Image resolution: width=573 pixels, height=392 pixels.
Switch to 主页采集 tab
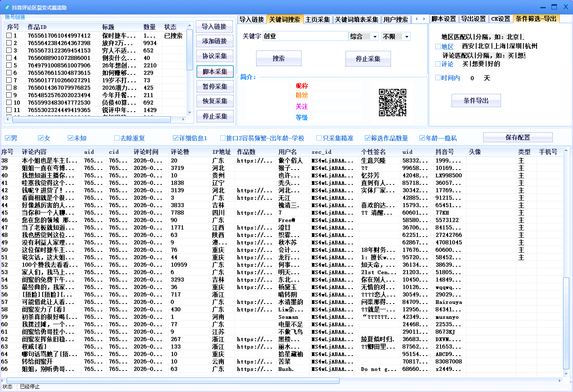tap(318, 19)
